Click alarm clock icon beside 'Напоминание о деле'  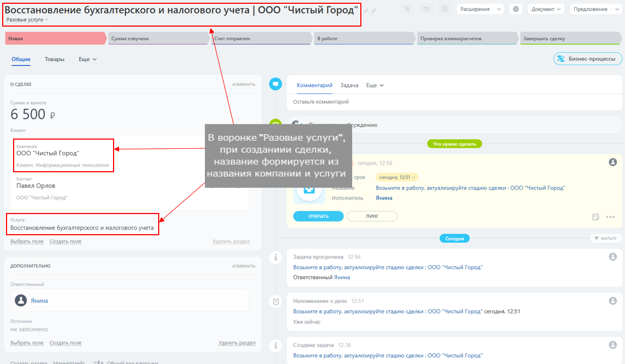[x=276, y=302]
